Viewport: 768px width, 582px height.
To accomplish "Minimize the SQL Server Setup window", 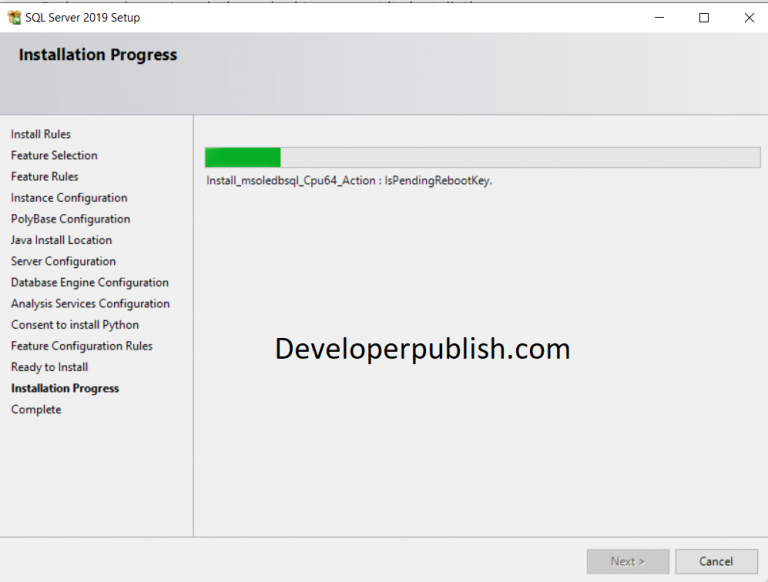I will pyautogui.click(x=660, y=18).
